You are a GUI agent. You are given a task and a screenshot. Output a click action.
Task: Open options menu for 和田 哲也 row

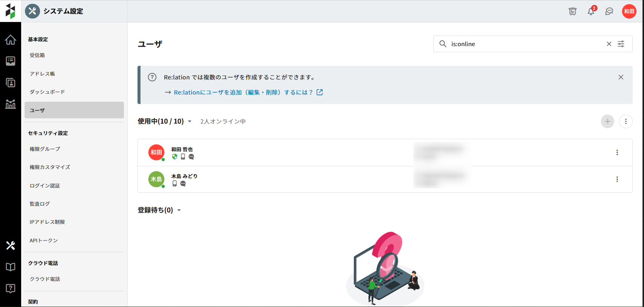tap(617, 152)
